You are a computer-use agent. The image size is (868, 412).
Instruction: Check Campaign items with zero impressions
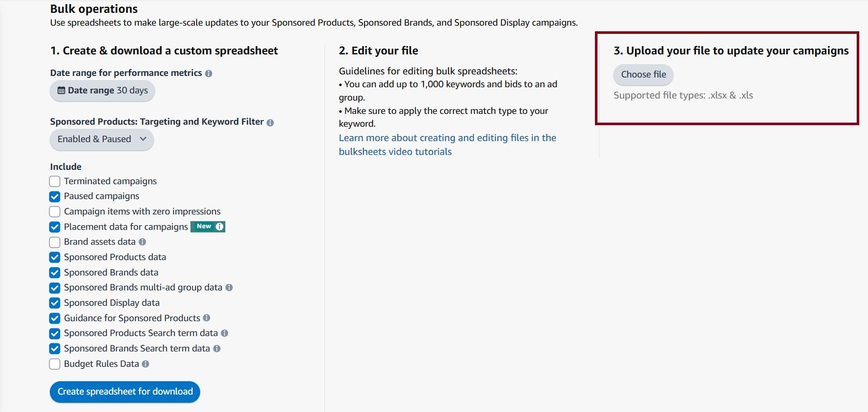click(x=54, y=211)
